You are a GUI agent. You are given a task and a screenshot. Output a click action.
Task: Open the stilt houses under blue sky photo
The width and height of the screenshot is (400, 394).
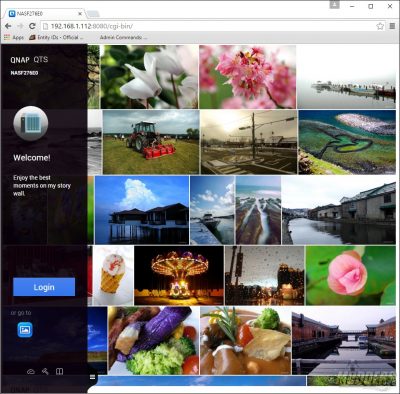[142, 210]
